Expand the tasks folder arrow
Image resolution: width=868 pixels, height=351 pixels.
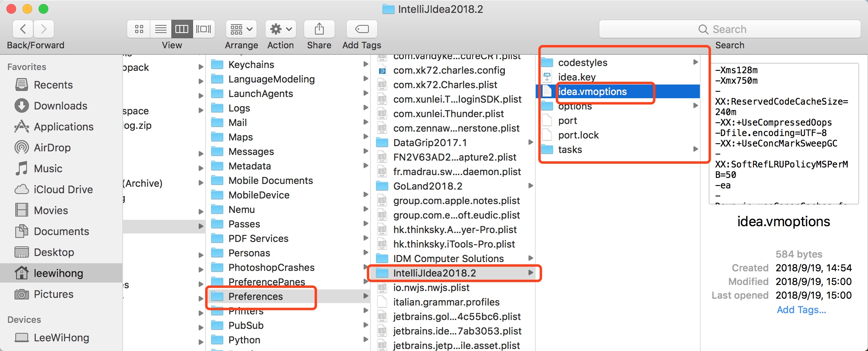point(695,149)
